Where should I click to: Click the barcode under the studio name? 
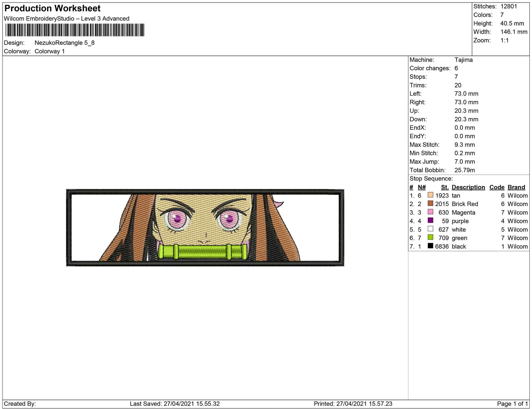click(x=75, y=30)
